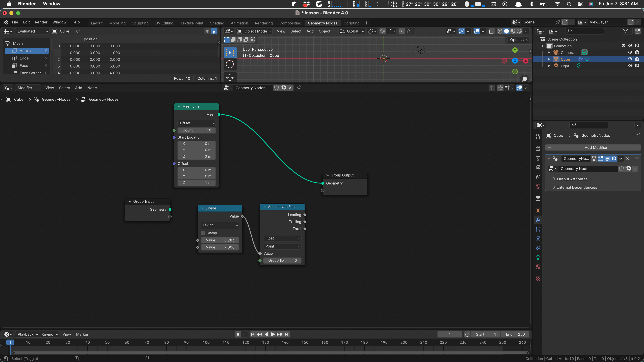Open the Evaluated mode dropdown in spreadsheet
The height and width of the screenshot is (362, 644).
(x=33, y=31)
